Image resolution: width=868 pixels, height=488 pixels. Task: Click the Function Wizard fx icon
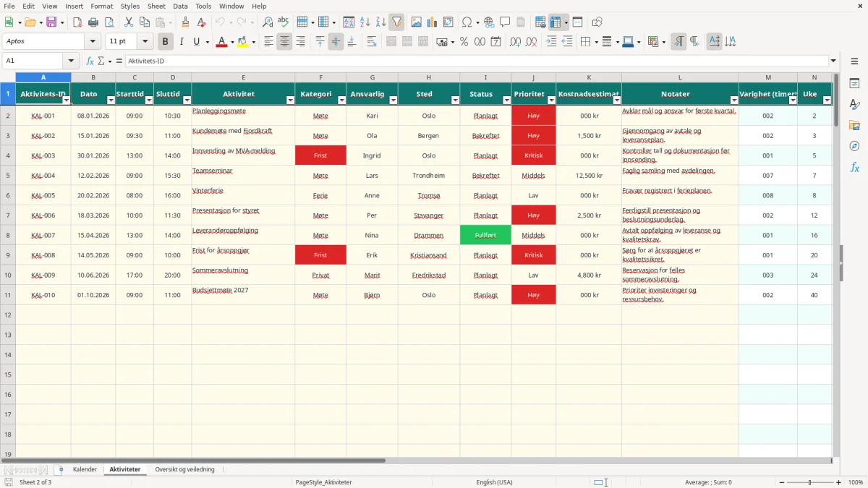(90, 61)
